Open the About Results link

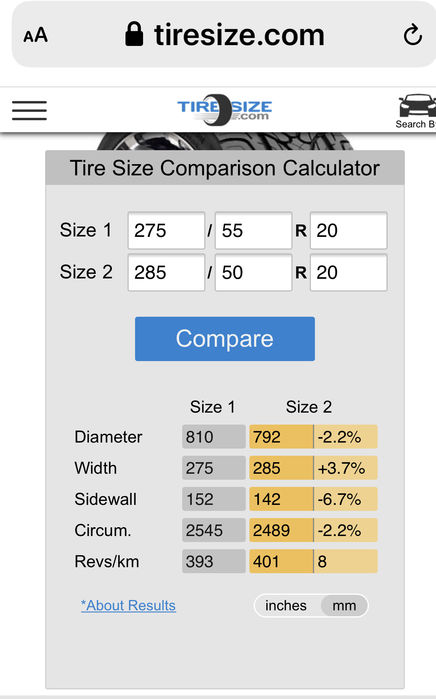point(128,605)
